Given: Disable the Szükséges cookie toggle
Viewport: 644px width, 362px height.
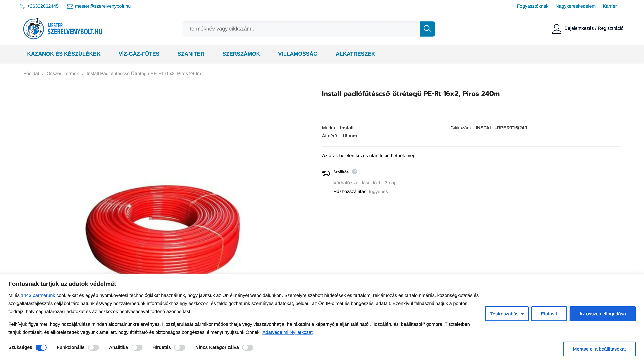Looking at the screenshot, I should pyautogui.click(x=41, y=348).
